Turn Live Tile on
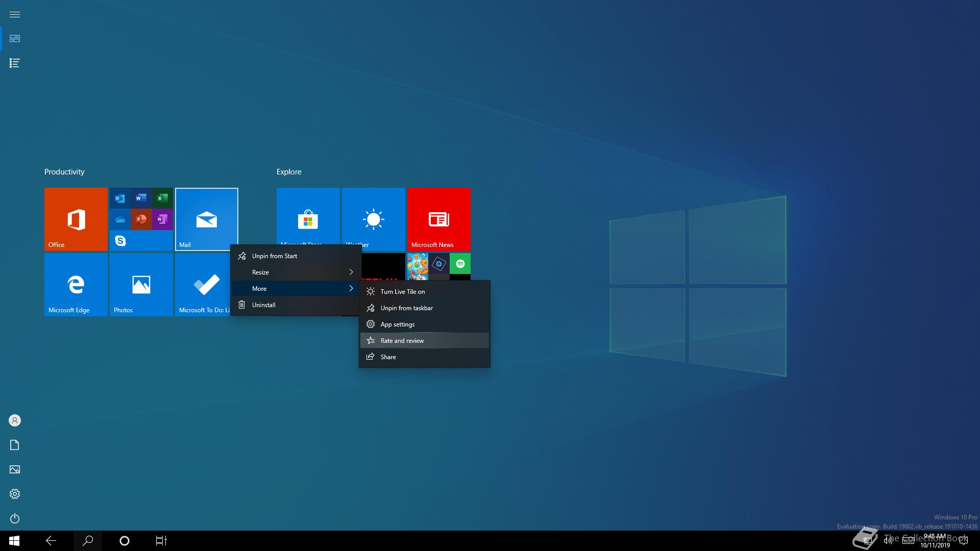The width and height of the screenshot is (980, 551). click(425, 292)
